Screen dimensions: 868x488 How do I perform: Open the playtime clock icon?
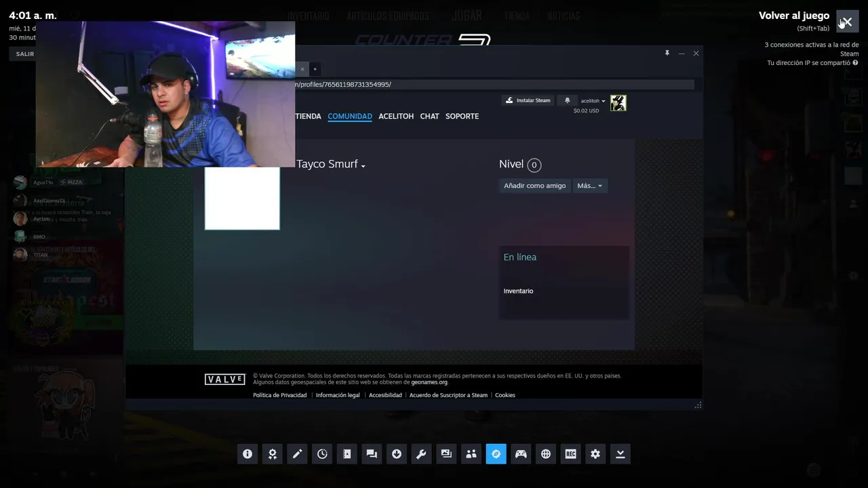pyautogui.click(x=322, y=454)
